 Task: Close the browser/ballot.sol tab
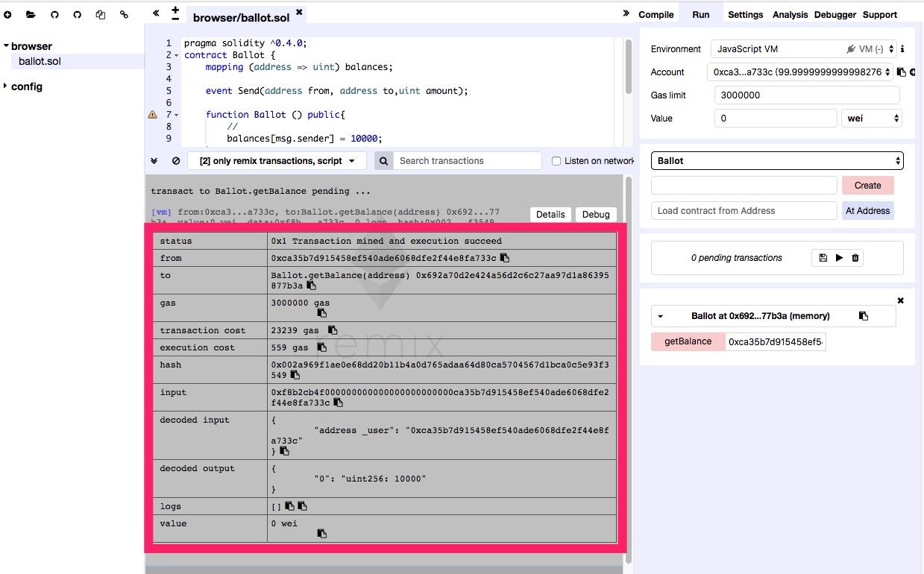click(x=299, y=12)
